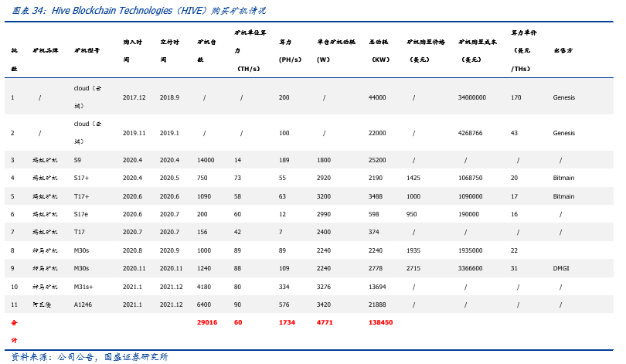The width and height of the screenshot is (626, 364).
Task: Select the T17+ model cell
Action: [81, 196]
